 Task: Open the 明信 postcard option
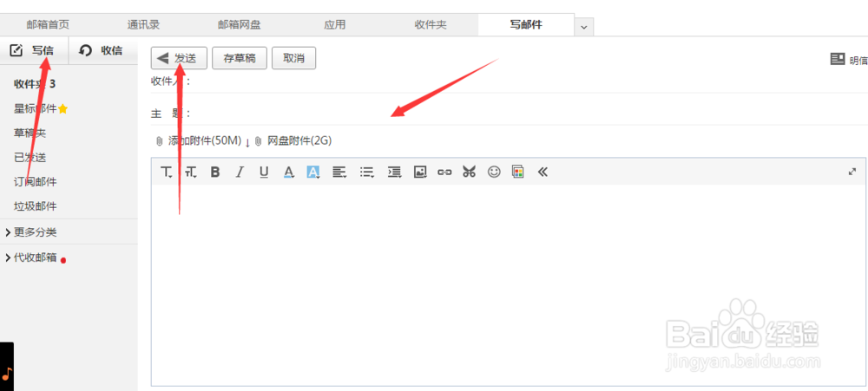point(849,60)
